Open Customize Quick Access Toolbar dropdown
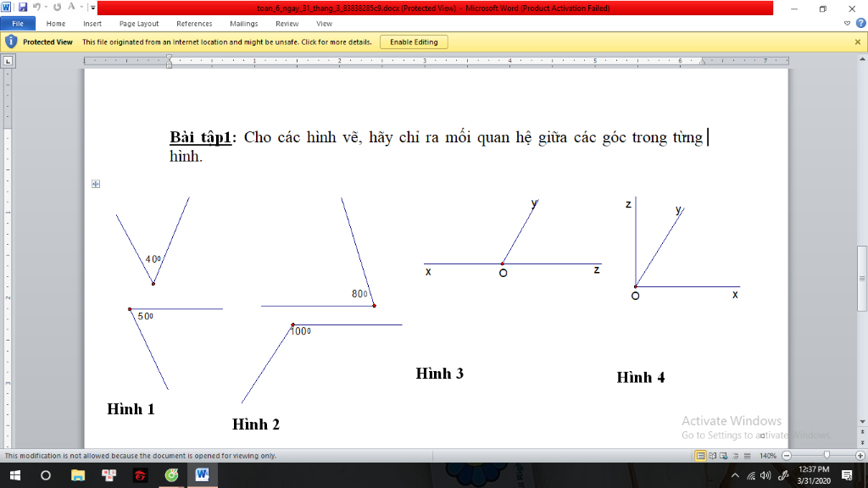 (x=93, y=8)
